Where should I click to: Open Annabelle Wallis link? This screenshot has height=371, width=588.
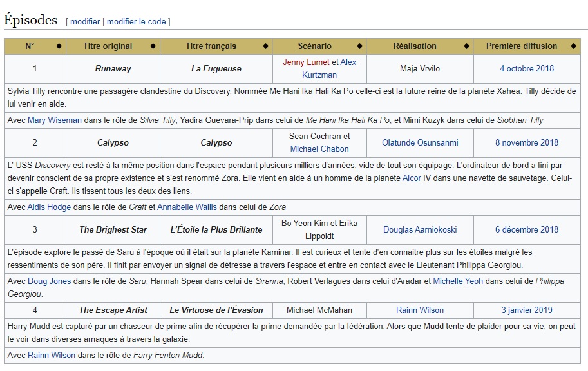coord(187,207)
